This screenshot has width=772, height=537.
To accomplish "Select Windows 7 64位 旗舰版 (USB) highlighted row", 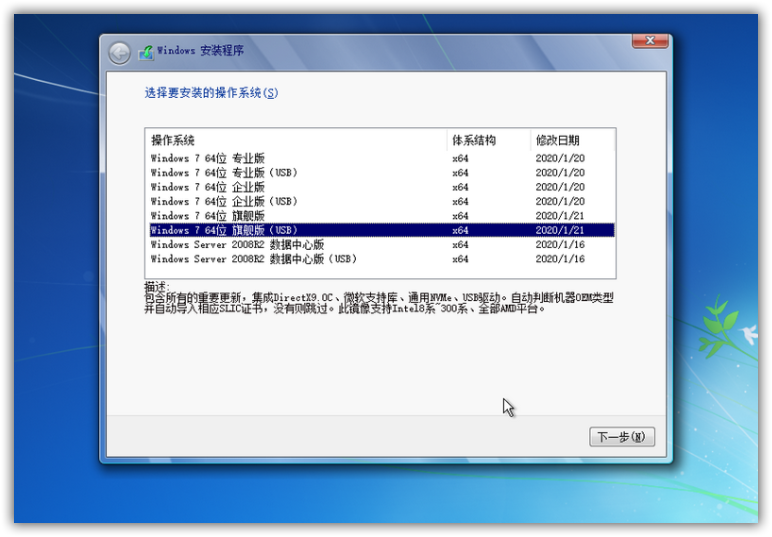I will click(x=382, y=230).
